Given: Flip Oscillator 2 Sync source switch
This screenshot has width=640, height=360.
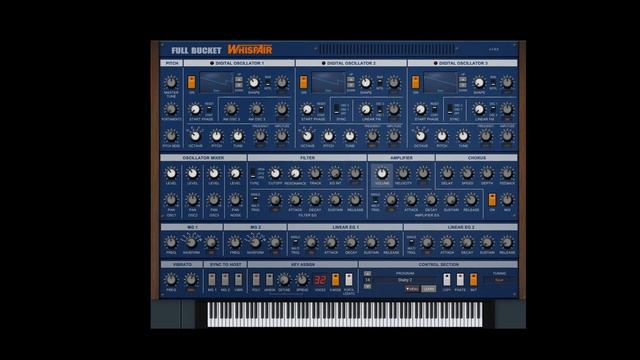Looking at the screenshot, I should (x=337, y=109).
